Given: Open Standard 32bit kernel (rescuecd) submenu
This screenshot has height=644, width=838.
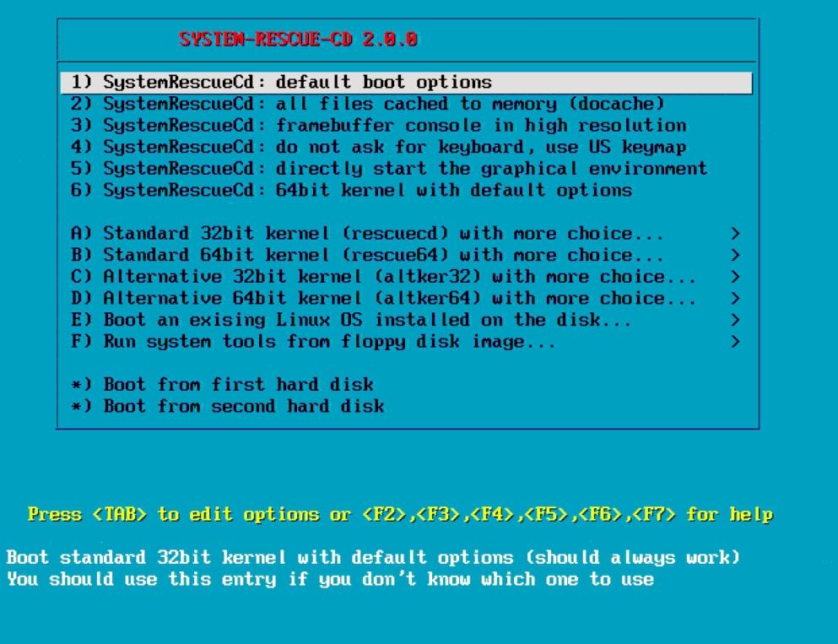Looking at the screenshot, I should point(406,234).
